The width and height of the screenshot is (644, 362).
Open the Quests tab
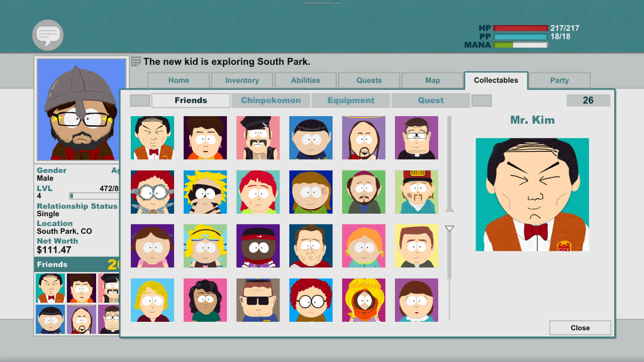click(x=369, y=80)
